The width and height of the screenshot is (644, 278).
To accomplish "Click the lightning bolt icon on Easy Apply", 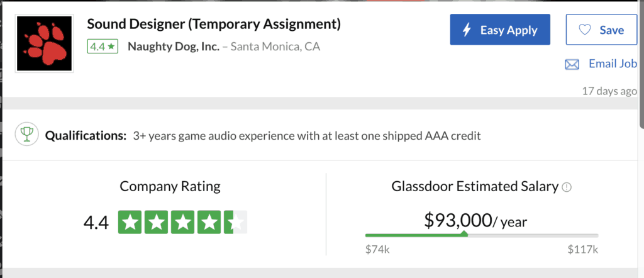I will coord(467,30).
